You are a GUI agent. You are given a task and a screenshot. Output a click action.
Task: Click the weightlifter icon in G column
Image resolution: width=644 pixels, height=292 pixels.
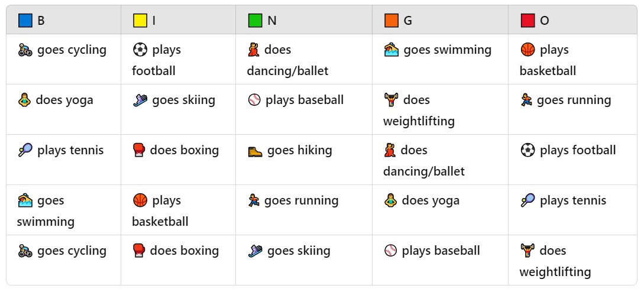tap(391, 100)
